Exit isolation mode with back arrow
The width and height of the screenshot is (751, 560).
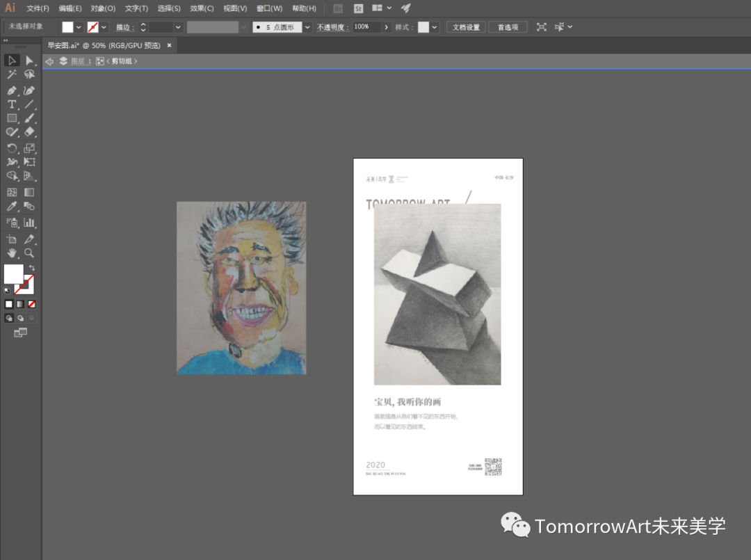pos(49,61)
